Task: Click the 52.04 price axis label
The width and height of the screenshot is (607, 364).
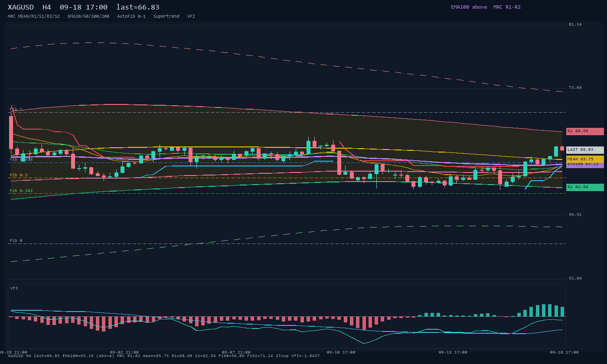Action: point(575,278)
